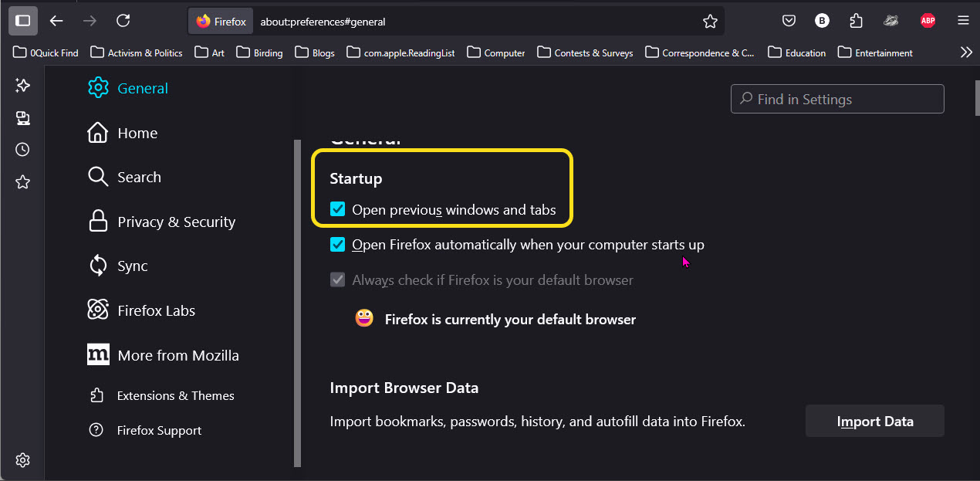
Task: Uncheck Open Firefox automatically at computer startup
Action: coord(337,245)
